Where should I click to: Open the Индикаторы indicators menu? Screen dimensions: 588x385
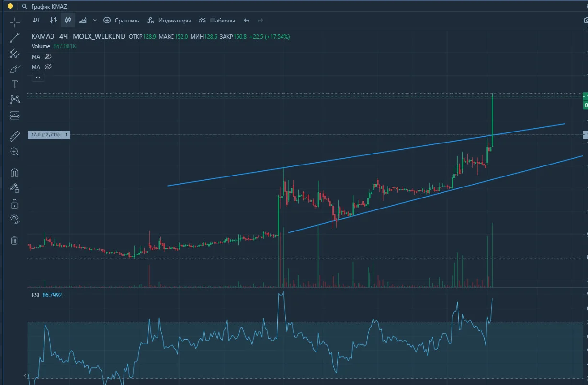click(169, 21)
